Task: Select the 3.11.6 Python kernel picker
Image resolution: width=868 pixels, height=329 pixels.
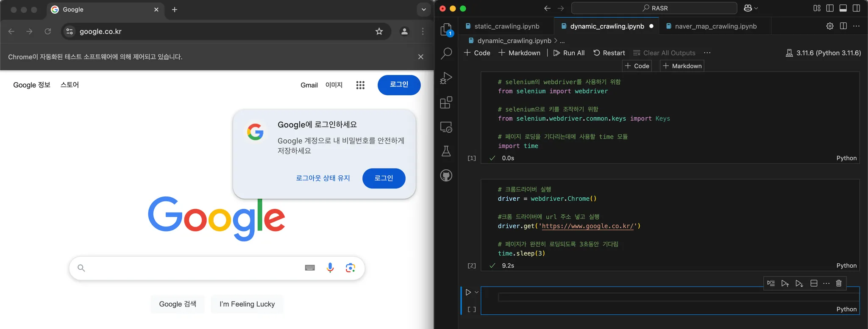Action: tap(823, 53)
